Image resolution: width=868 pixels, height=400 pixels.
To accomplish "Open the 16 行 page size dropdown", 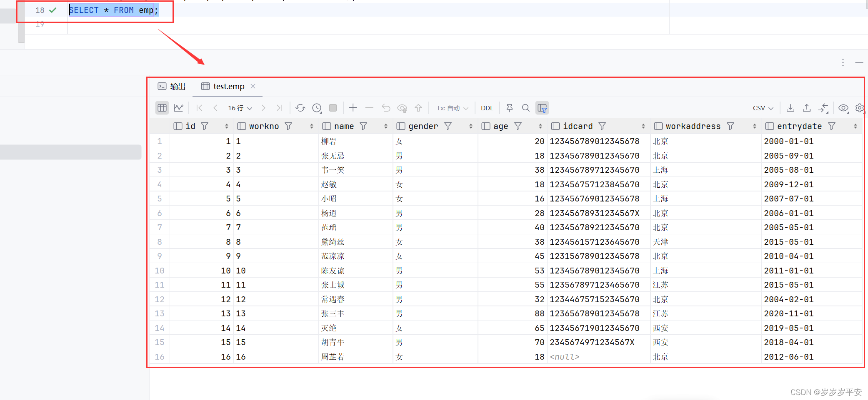I will point(240,108).
